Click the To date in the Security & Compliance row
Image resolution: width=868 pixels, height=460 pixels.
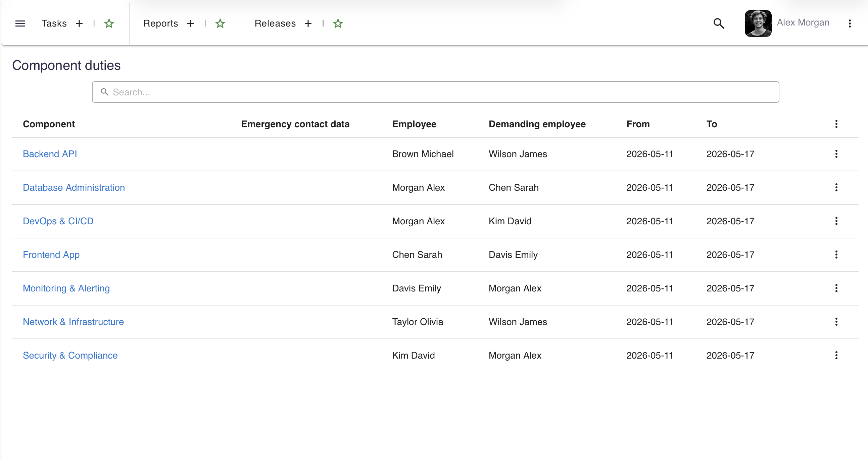(730, 355)
